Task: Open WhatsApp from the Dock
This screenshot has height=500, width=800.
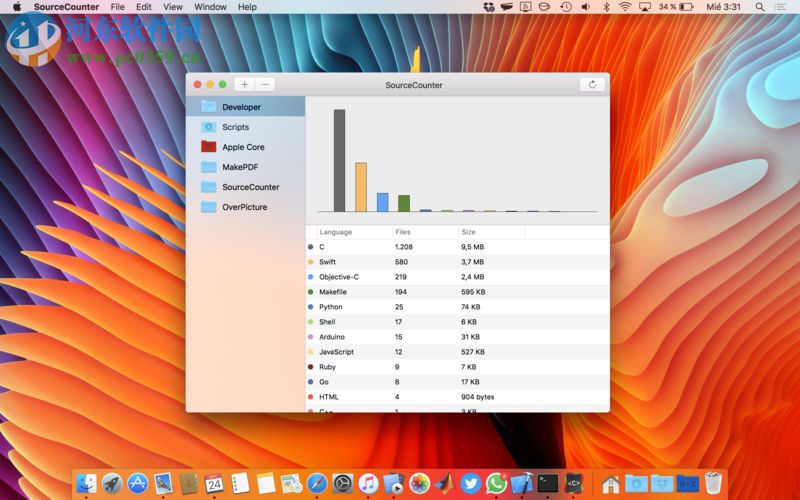Action: pos(496,483)
